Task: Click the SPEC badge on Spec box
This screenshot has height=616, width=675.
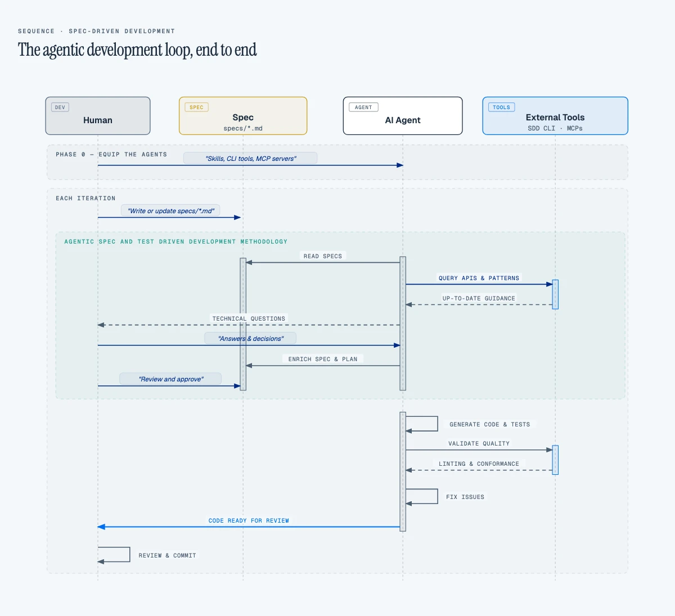Action: tap(196, 107)
